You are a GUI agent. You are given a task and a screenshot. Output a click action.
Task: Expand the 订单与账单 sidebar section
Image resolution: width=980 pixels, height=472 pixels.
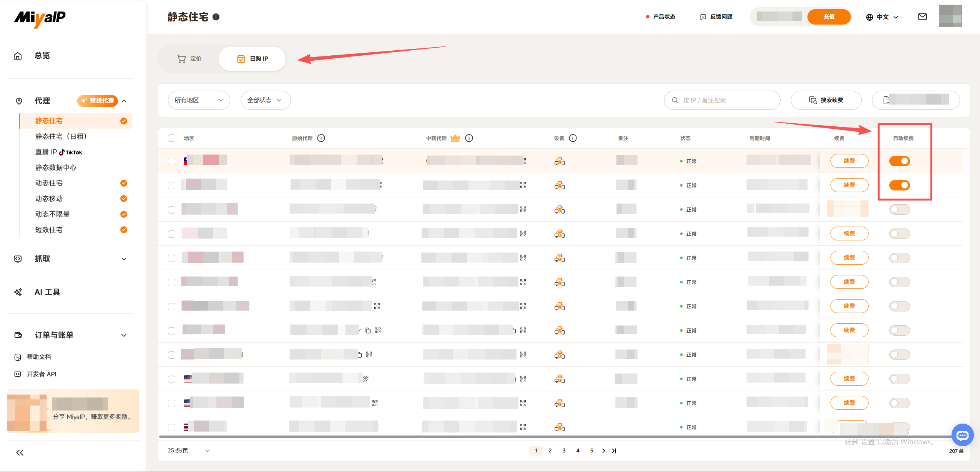coord(71,335)
